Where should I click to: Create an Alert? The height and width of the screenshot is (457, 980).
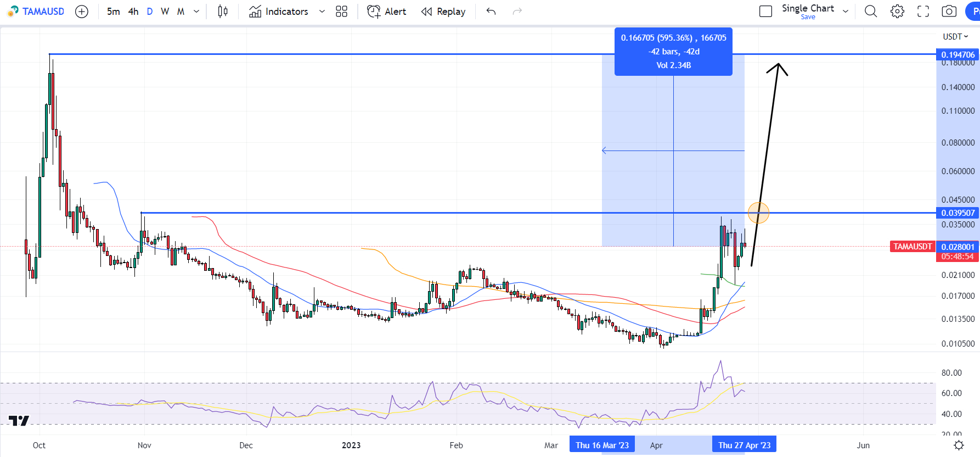coord(387,12)
